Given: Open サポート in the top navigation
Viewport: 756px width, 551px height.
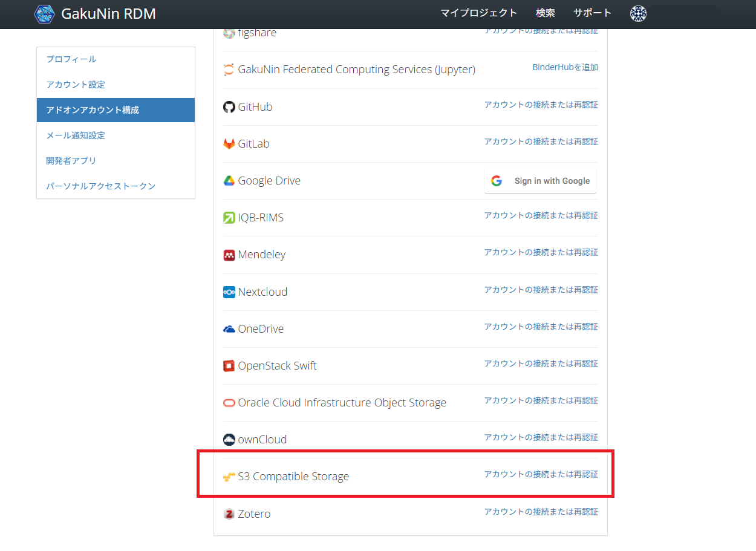Looking at the screenshot, I should [x=592, y=13].
